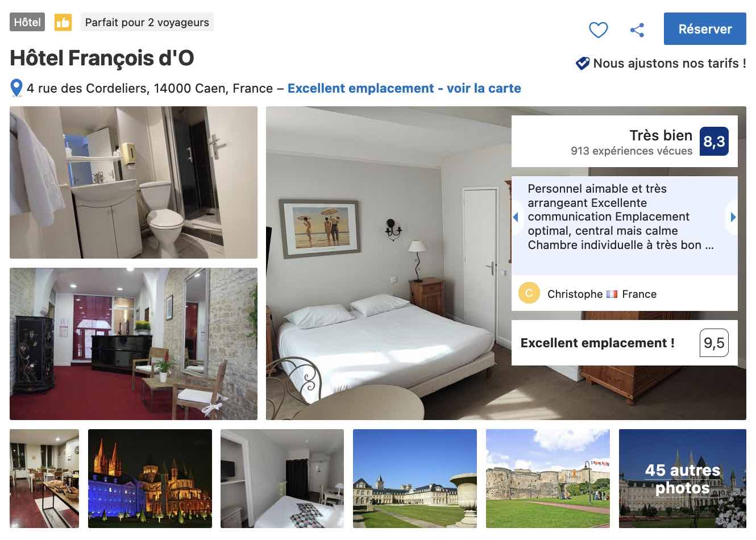
Task: Open the breakfast room thumbnail
Action: pos(44,479)
